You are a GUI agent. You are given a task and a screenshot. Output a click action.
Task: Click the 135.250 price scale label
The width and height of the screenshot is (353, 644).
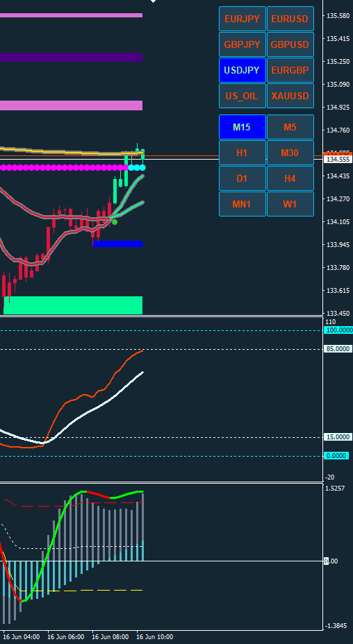(338, 62)
